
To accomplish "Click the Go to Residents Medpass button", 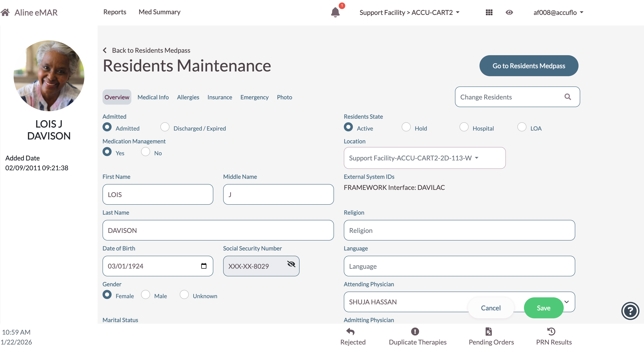I will tap(528, 66).
